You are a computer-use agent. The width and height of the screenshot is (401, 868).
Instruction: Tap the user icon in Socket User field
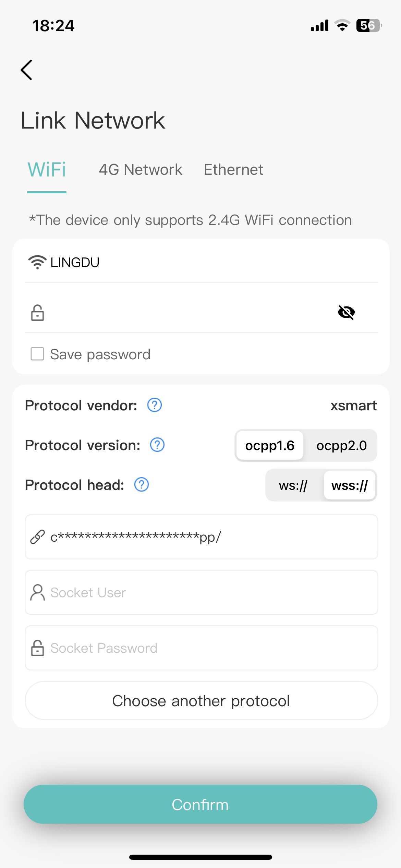(38, 592)
